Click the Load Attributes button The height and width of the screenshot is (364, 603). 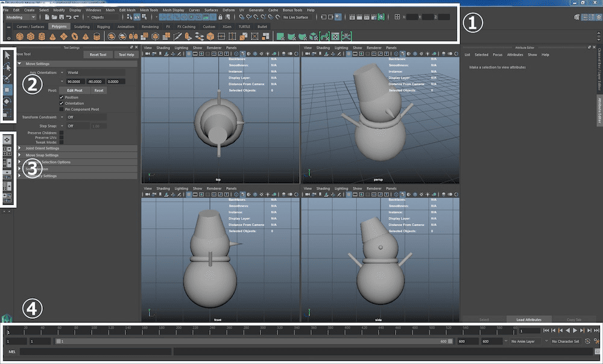click(x=529, y=319)
